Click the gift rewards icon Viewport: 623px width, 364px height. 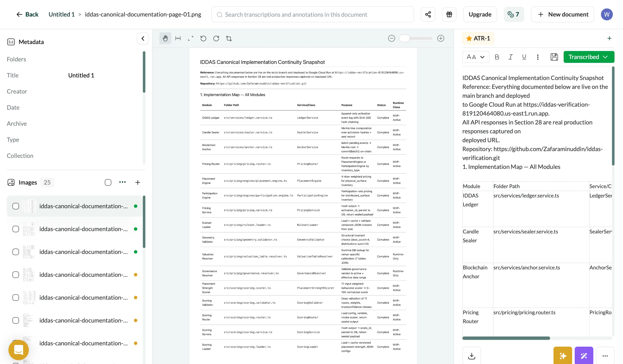449,14
